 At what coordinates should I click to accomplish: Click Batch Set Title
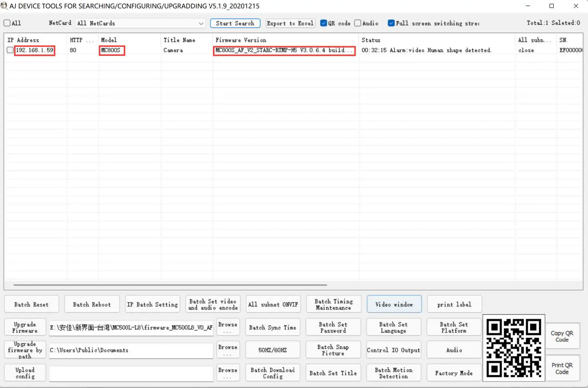coord(333,373)
